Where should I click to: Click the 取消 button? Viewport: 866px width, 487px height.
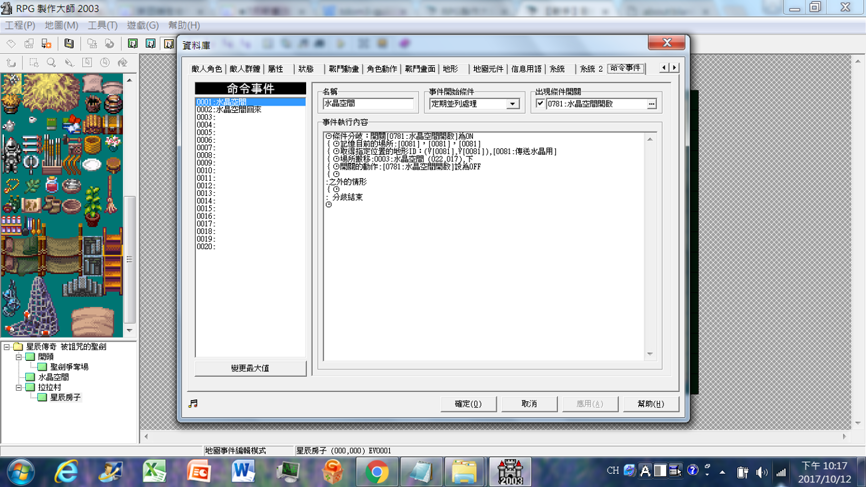[x=529, y=404]
